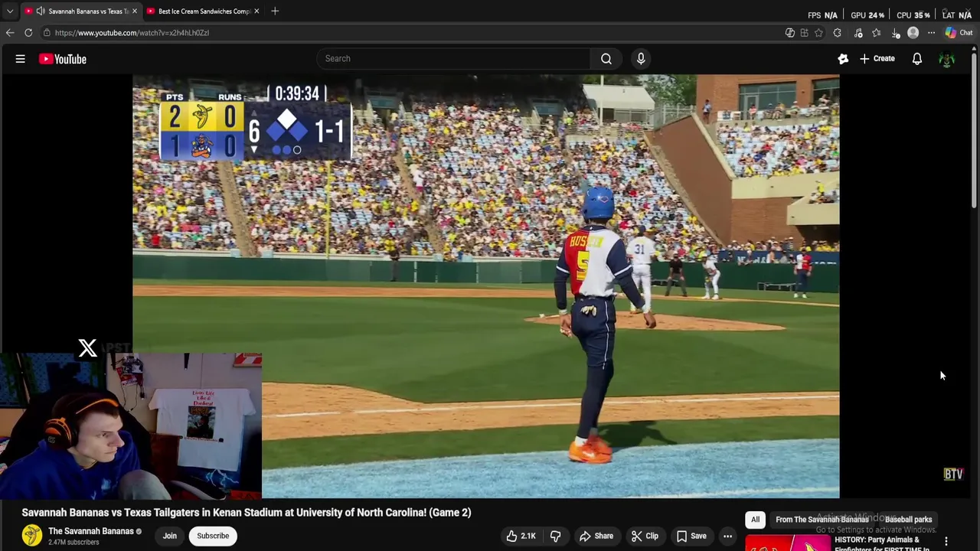The height and width of the screenshot is (551, 980).
Task: Open the favorites list icon
Action: [x=877, y=33]
